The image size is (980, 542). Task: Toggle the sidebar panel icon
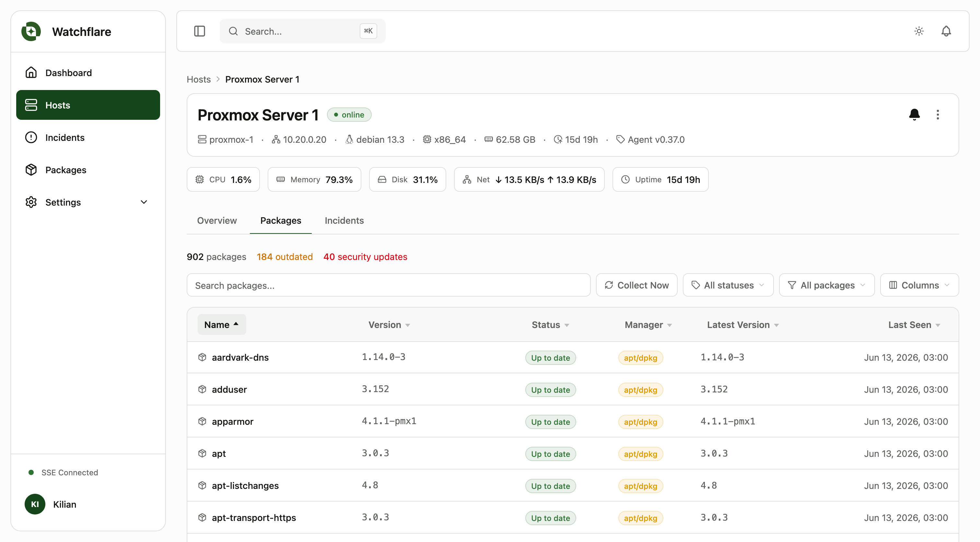[x=199, y=31]
